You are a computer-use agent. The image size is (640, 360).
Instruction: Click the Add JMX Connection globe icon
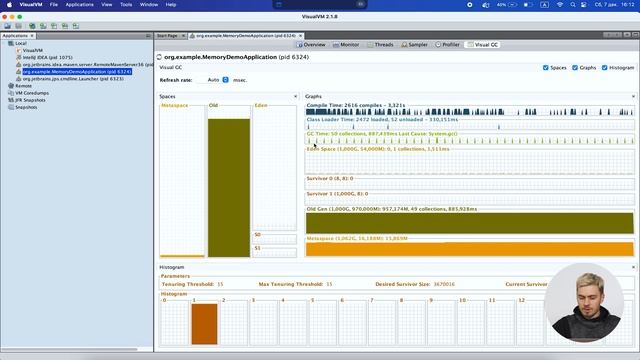tap(32, 26)
